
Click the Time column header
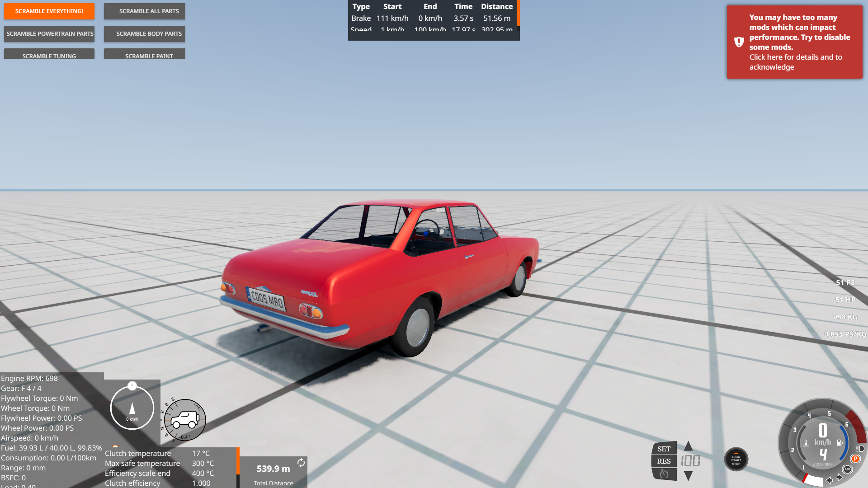pos(463,6)
